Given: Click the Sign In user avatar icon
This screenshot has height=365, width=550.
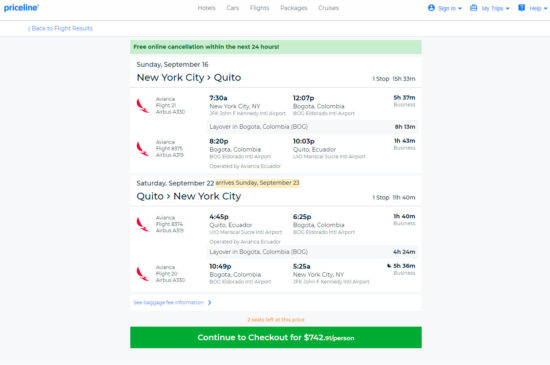Looking at the screenshot, I should tap(431, 8).
